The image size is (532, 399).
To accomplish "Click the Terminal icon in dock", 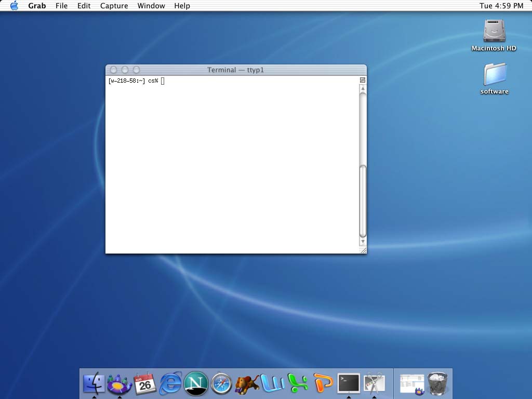I will 348,383.
